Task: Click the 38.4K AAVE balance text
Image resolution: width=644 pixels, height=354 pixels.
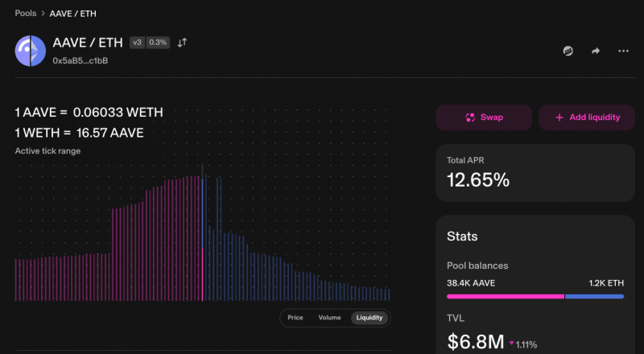Action: click(471, 283)
